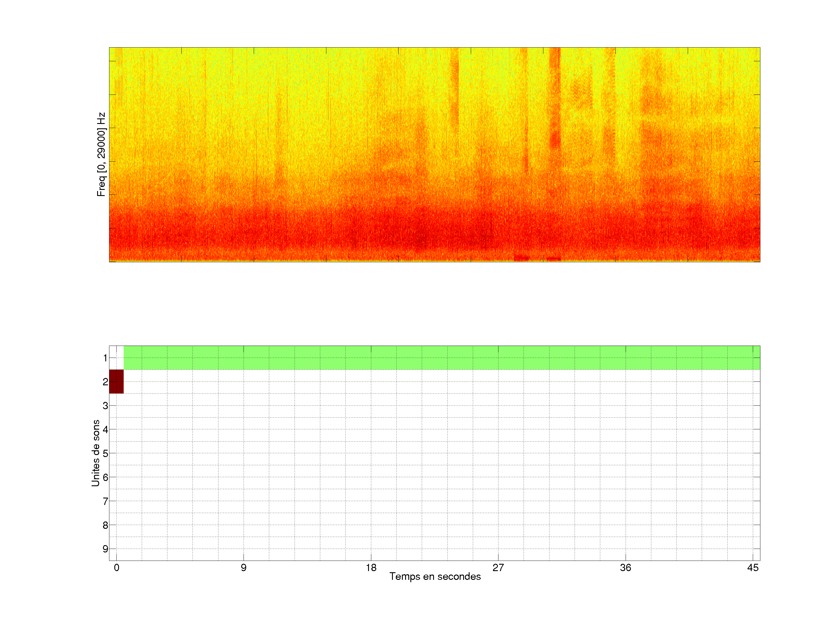
Task: Click the x-axis tick label 18
Action: (x=371, y=568)
